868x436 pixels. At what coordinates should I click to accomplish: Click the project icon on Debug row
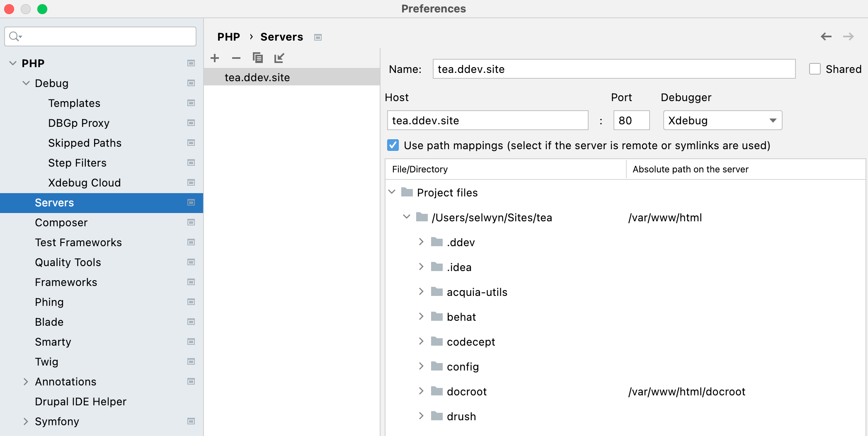191,83
